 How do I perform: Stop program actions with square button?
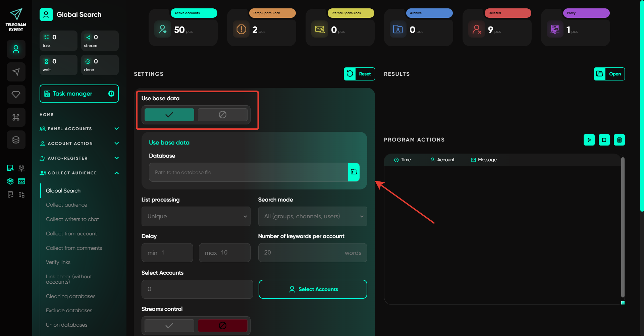point(604,140)
